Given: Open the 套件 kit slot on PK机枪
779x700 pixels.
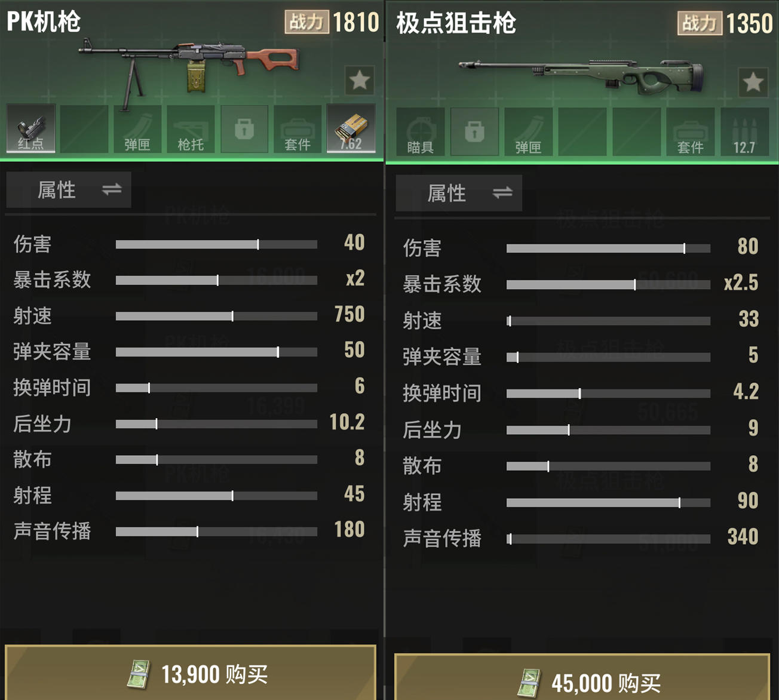Looking at the screenshot, I should pyautogui.click(x=298, y=128).
